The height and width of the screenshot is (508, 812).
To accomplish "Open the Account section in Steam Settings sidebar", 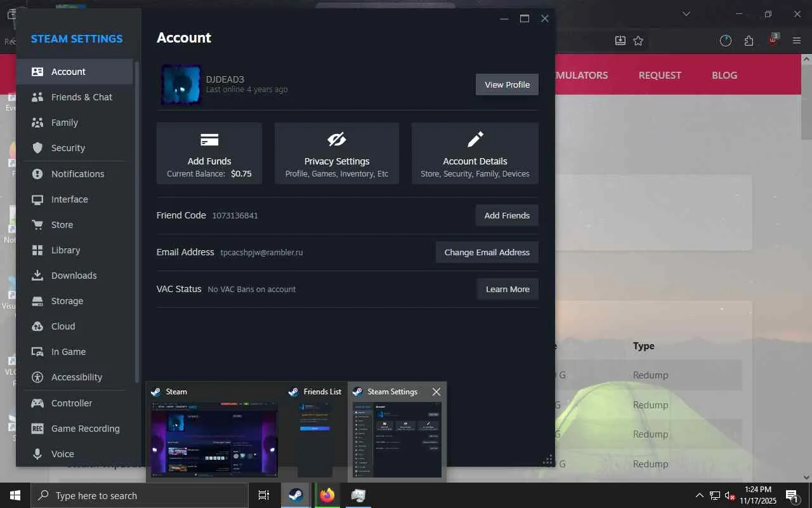I will (75, 72).
